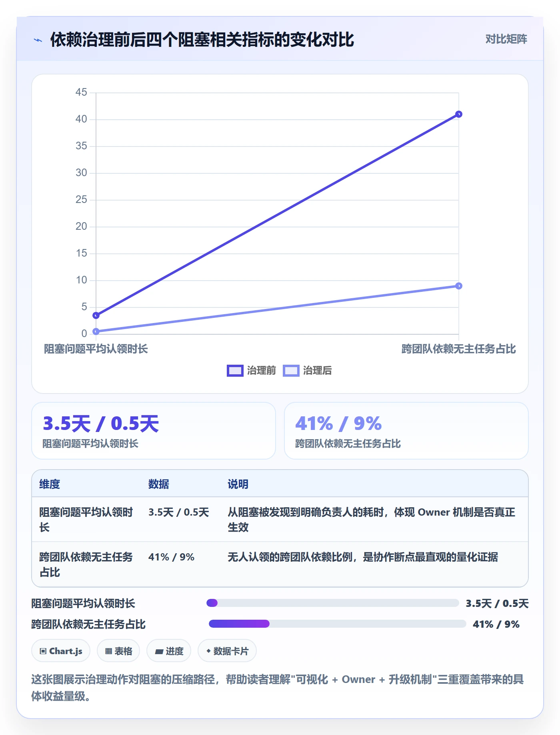Viewport: 560px width, 735px height.
Task: Click the 治理前 data point at 41
Action: [459, 114]
